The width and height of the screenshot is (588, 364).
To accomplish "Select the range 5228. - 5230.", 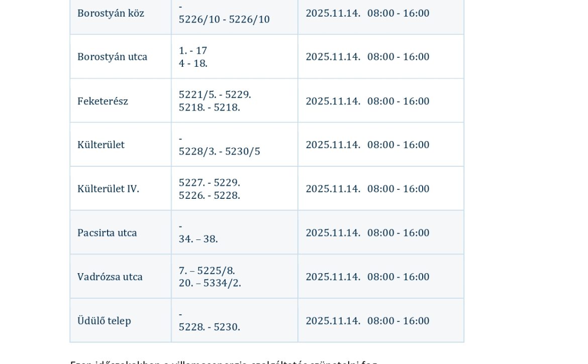I will [x=209, y=327].
